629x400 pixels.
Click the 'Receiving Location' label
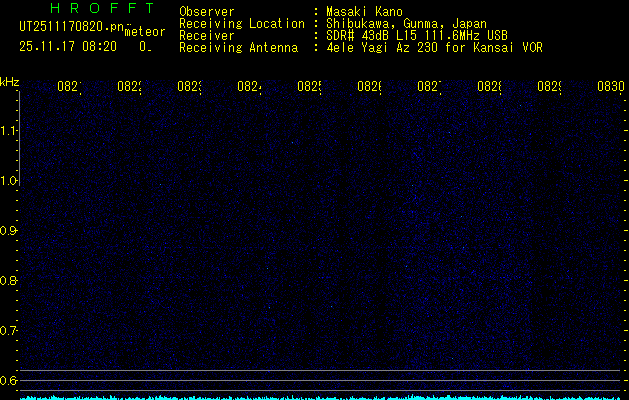point(242,24)
